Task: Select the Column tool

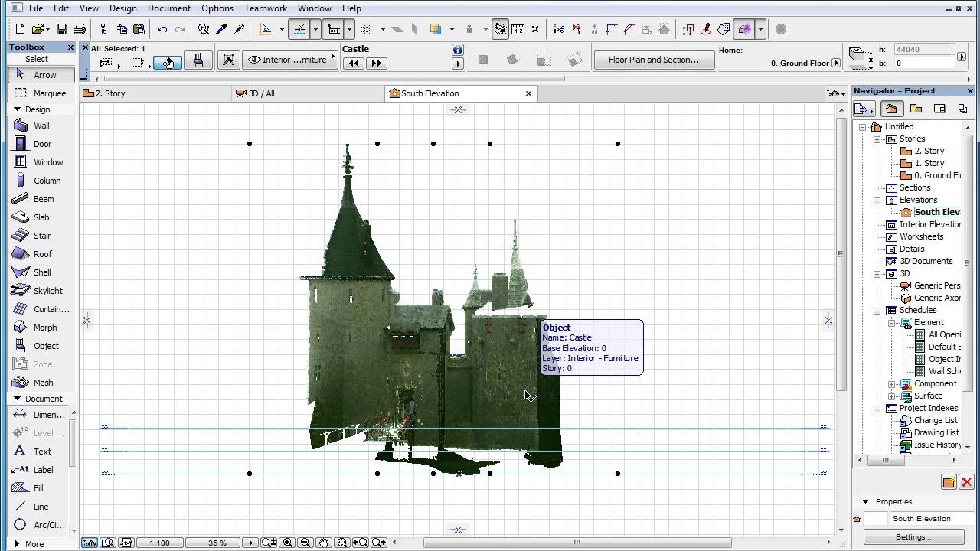Action: pyautogui.click(x=46, y=181)
